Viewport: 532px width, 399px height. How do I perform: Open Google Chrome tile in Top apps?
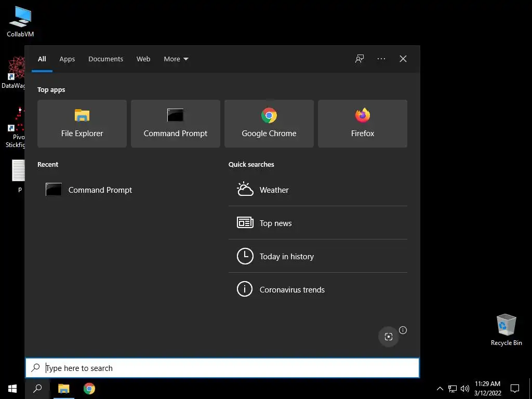[x=269, y=124]
